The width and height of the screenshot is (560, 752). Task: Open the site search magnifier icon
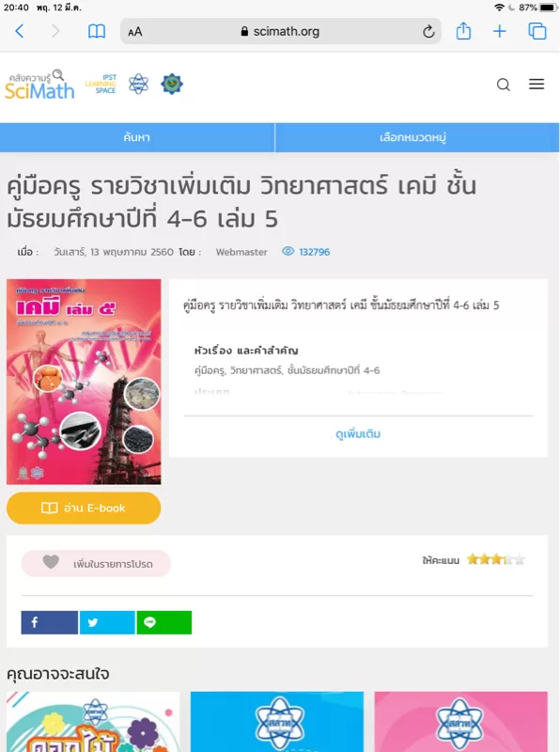[503, 85]
